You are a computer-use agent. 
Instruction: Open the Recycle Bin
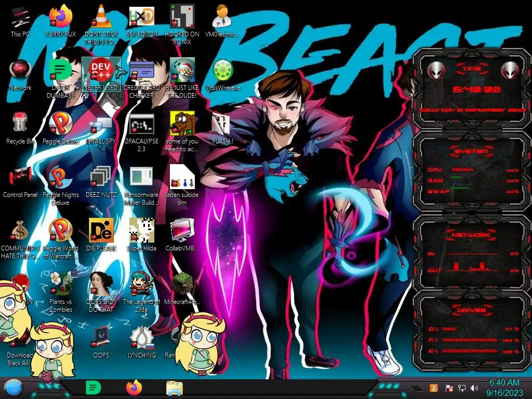(20, 128)
